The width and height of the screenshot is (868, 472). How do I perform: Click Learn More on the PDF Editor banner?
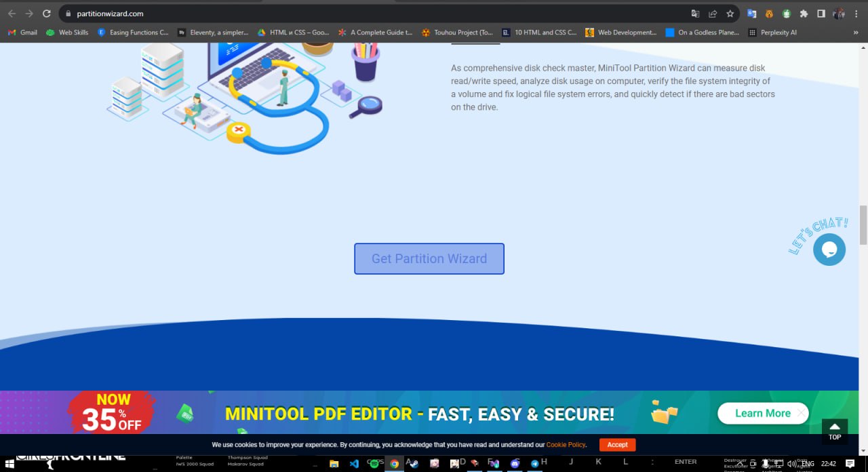click(x=762, y=413)
